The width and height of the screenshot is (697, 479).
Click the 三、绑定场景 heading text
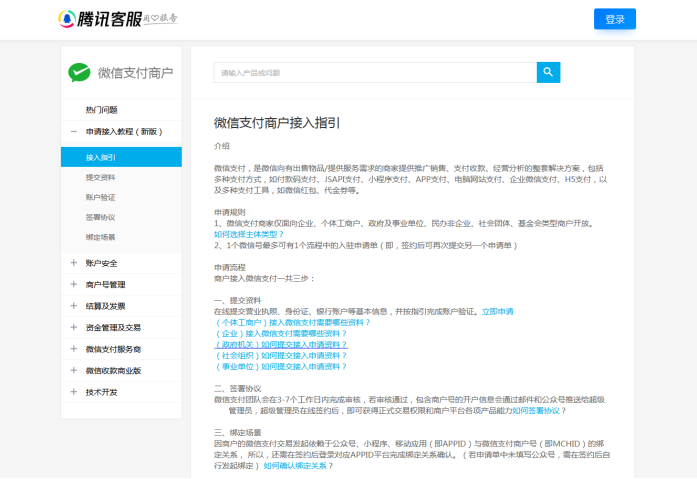[238, 433]
